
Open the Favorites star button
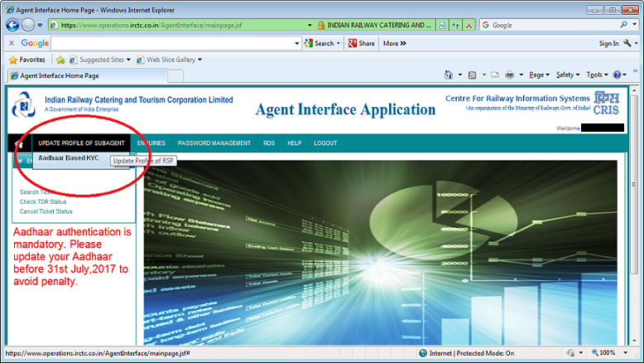tap(27, 60)
